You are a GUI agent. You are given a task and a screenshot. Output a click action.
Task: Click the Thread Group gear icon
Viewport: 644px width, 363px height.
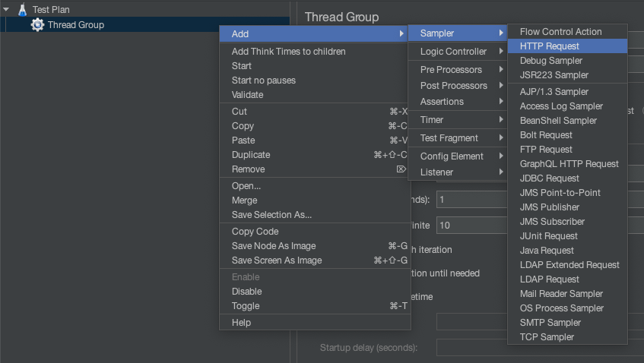point(37,24)
